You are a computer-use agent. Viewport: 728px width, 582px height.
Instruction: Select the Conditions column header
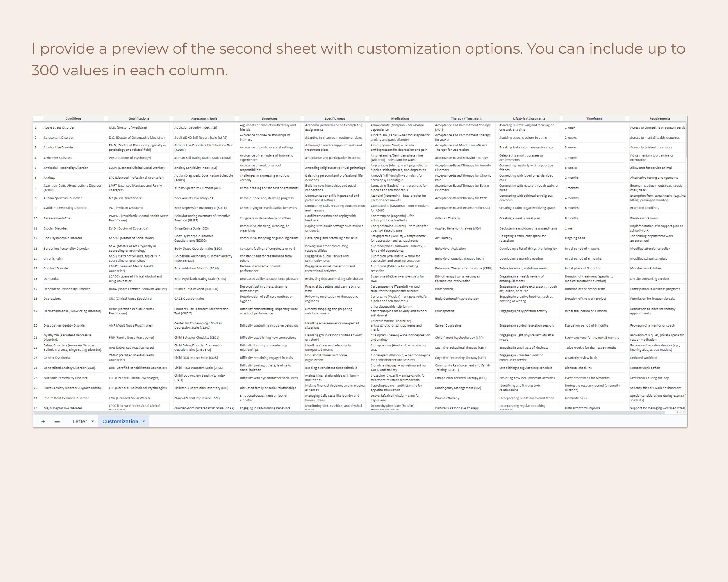pyautogui.click(x=73, y=118)
